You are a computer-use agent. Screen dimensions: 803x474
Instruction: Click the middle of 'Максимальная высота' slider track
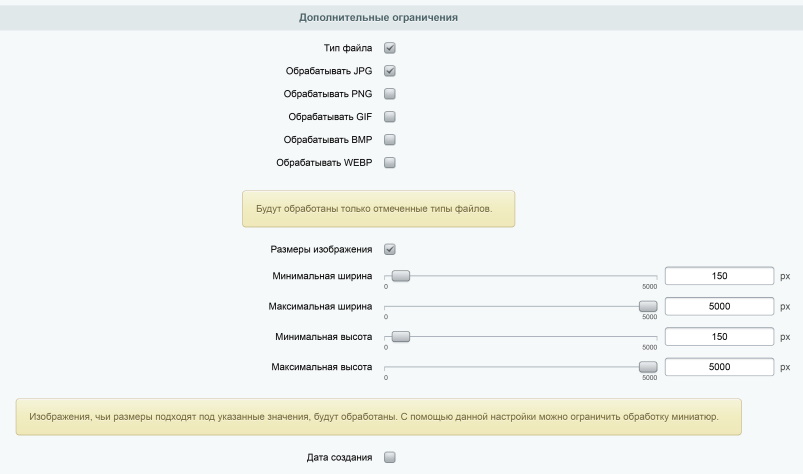(x=520, y=368)
